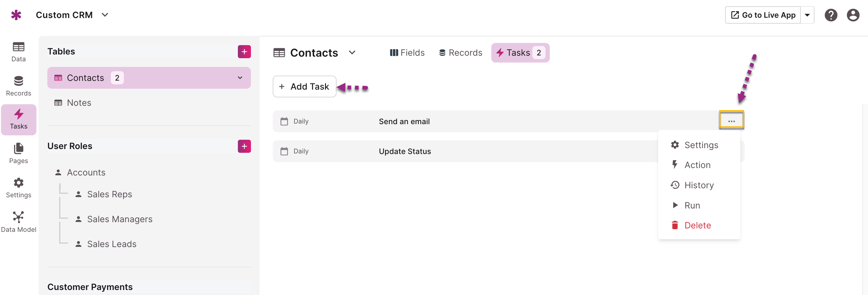This screenshot has width=868, height=295.
Task: Open the Records section in sidebar
Action: pos(19,86)
